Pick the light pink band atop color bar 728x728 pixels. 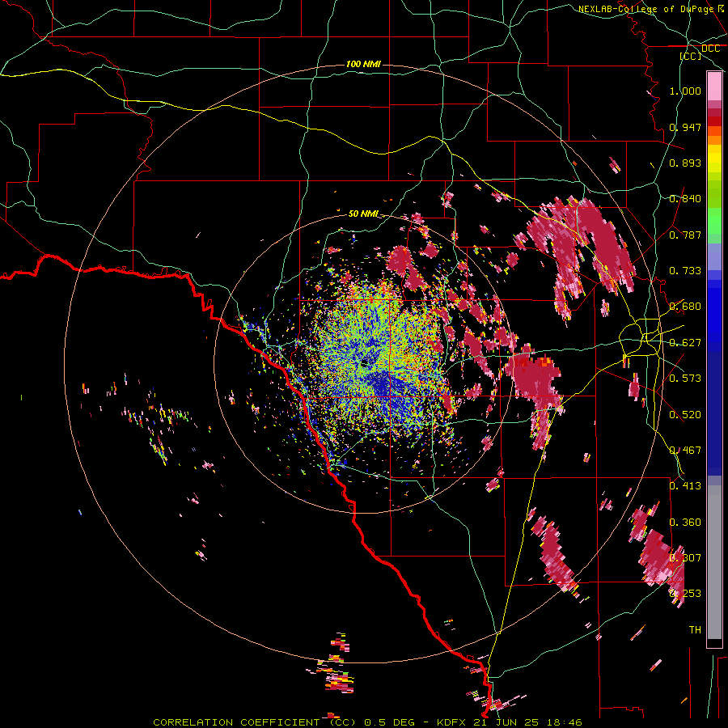click(x=714, y=87)
